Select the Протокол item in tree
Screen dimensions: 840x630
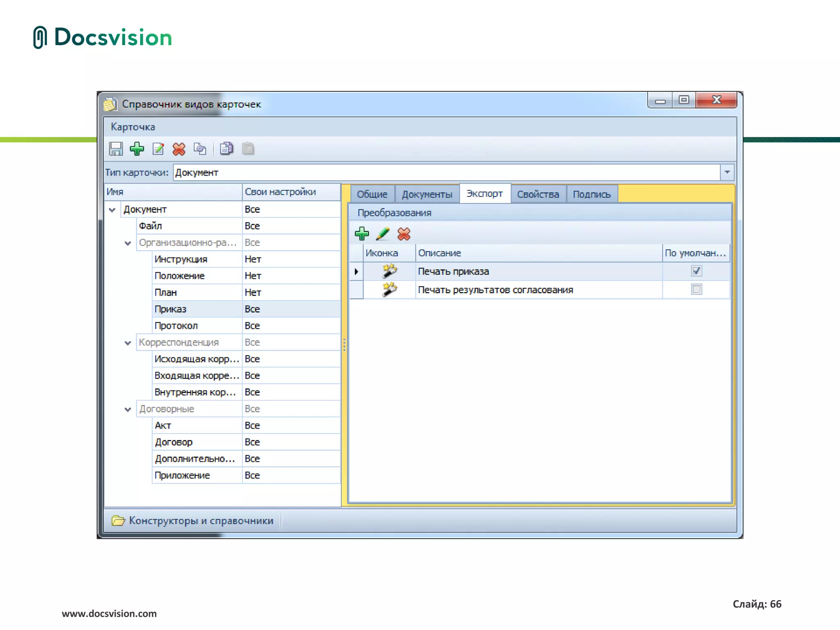pyautogui.click(x=176, y=326)
